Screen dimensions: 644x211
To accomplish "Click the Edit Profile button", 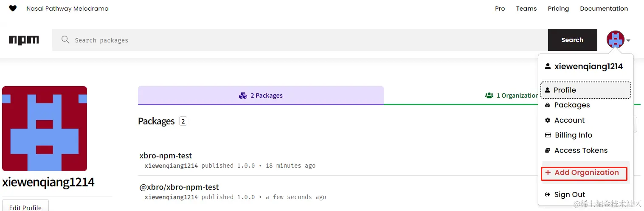I will pos(25,207).
